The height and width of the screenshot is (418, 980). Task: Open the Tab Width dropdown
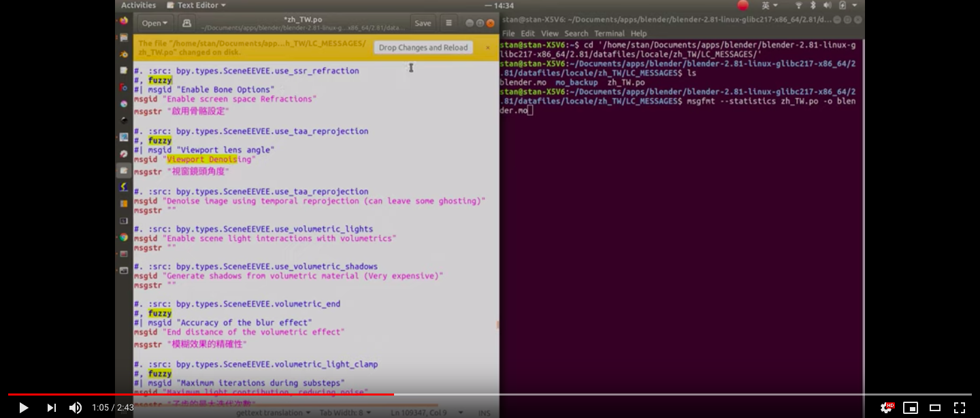[346, 413]
